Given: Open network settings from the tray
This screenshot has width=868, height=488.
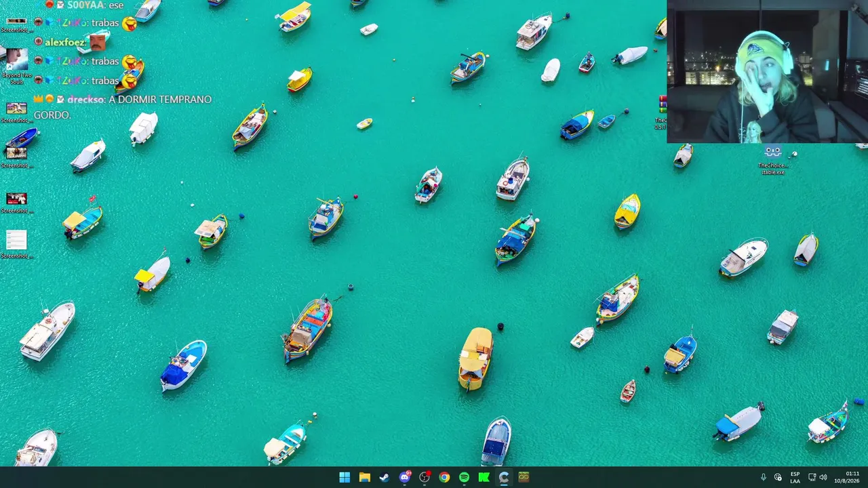Looking at the screenshot, I should 812,477.
